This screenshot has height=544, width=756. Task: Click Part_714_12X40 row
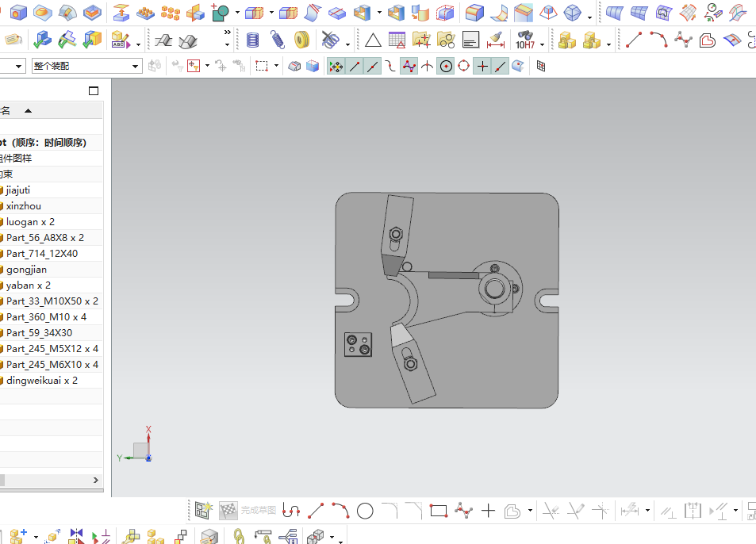(x=41, y=254)
